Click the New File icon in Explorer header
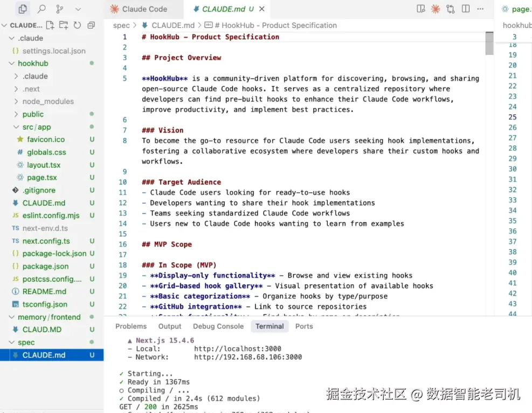 (x=50, y=25)
